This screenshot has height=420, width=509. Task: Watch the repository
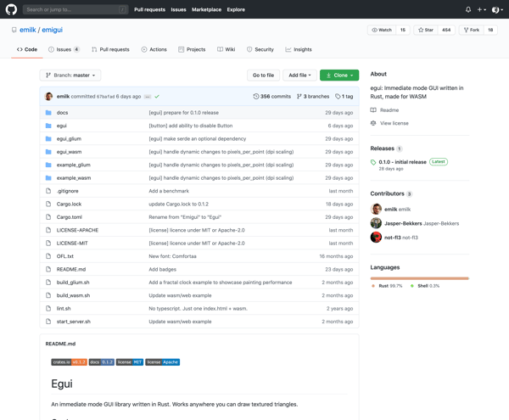pyautogui.click(x=382, y=30)
